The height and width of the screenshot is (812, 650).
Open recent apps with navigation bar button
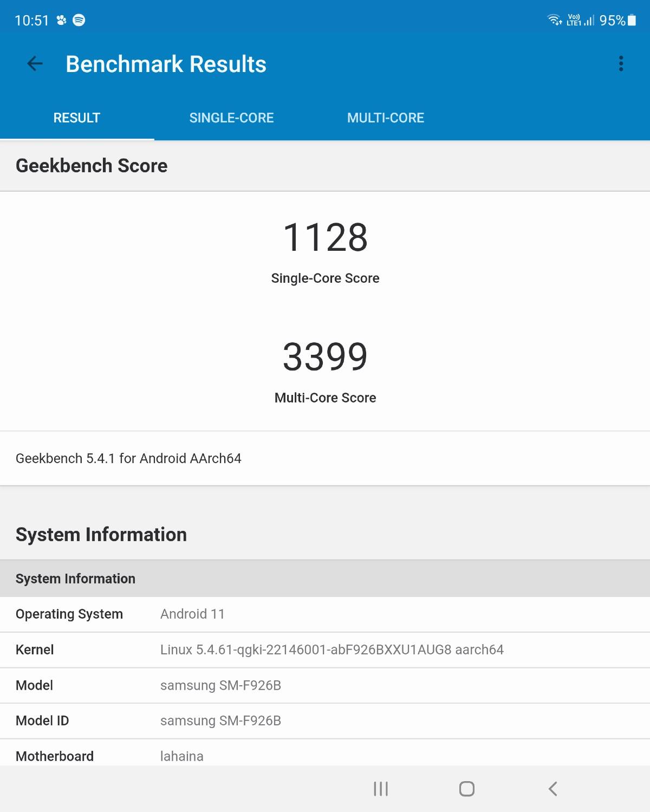[381, 789]
